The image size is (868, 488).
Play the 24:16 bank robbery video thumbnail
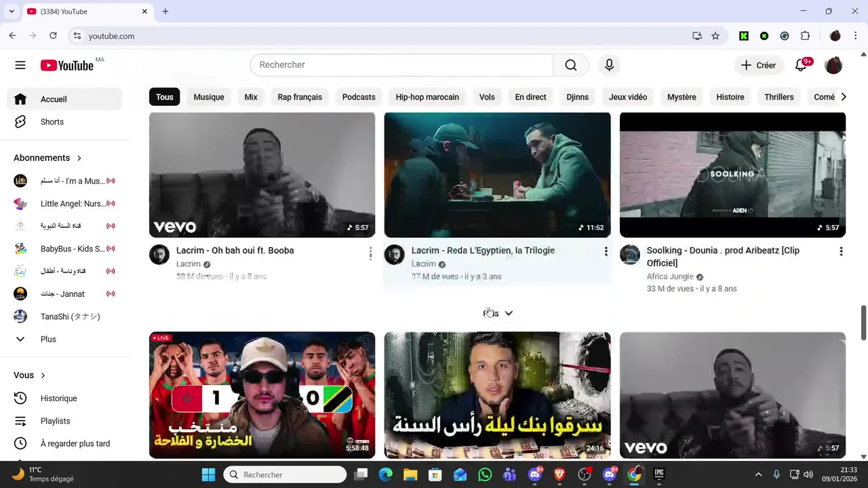pos(497,395)
